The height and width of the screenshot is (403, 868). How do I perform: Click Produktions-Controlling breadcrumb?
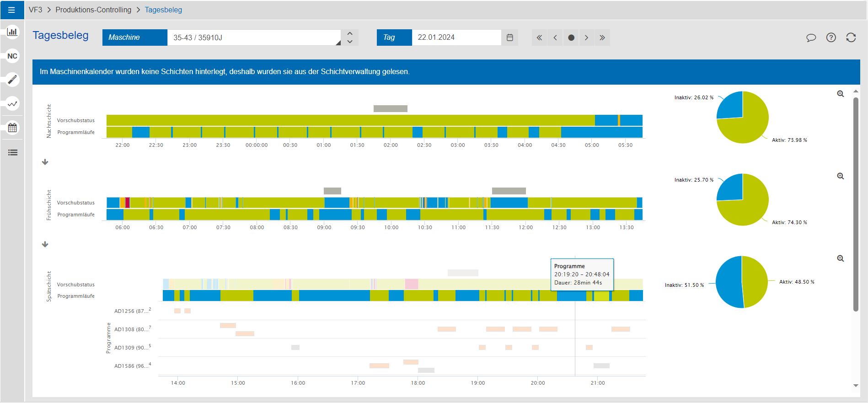pos(93,10)
